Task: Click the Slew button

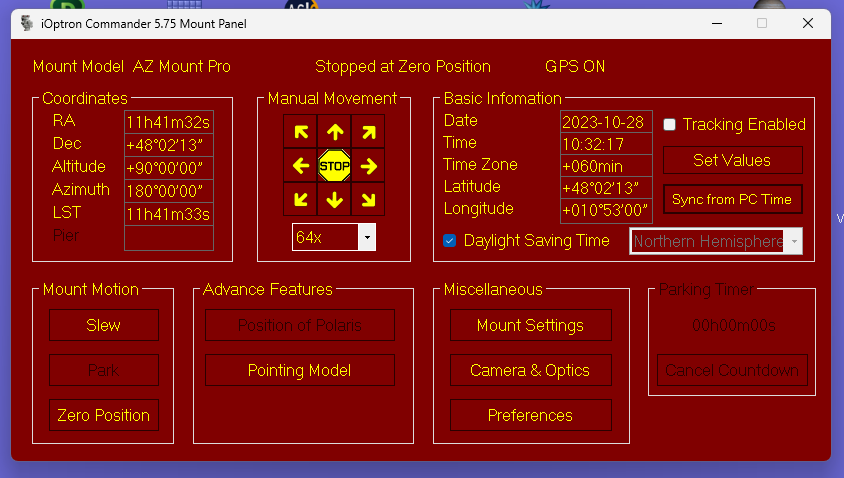Action: [x=104, y=325]
